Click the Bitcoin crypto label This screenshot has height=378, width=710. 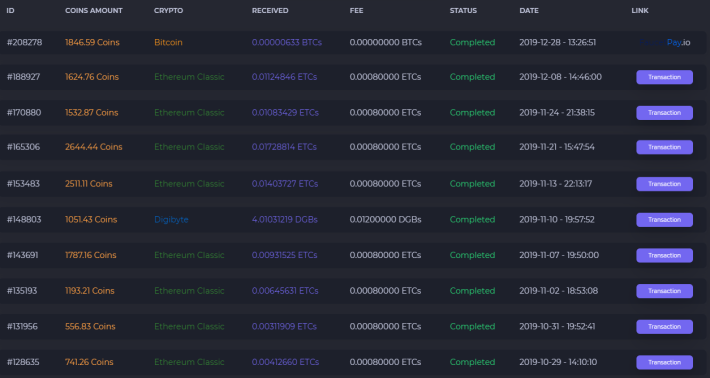pyautogui.click(x=168, y=43)
